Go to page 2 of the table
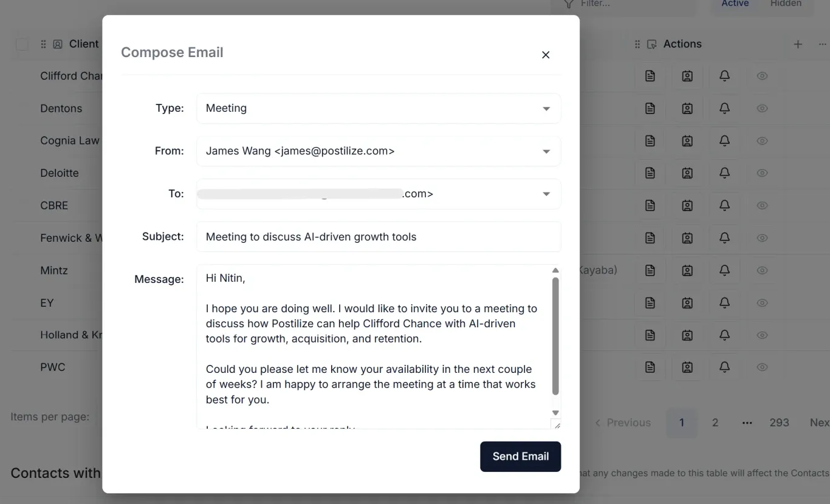This screenshot has height=504, width=830. click(x=715, y=423)
